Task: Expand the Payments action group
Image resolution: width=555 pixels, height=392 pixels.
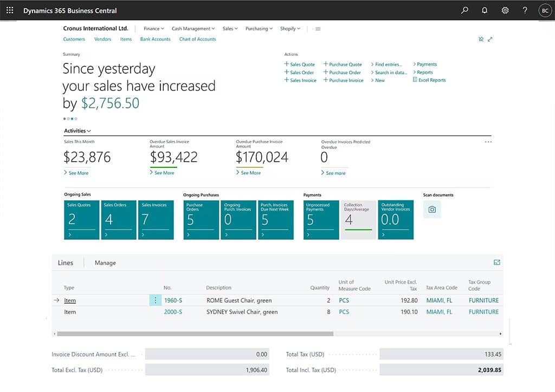Action: tap(425, 64)
